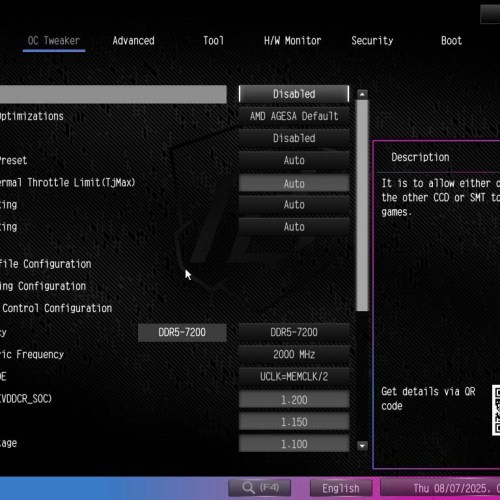Click the Description panel heading
500x500 pixels.
click(420, 157)
